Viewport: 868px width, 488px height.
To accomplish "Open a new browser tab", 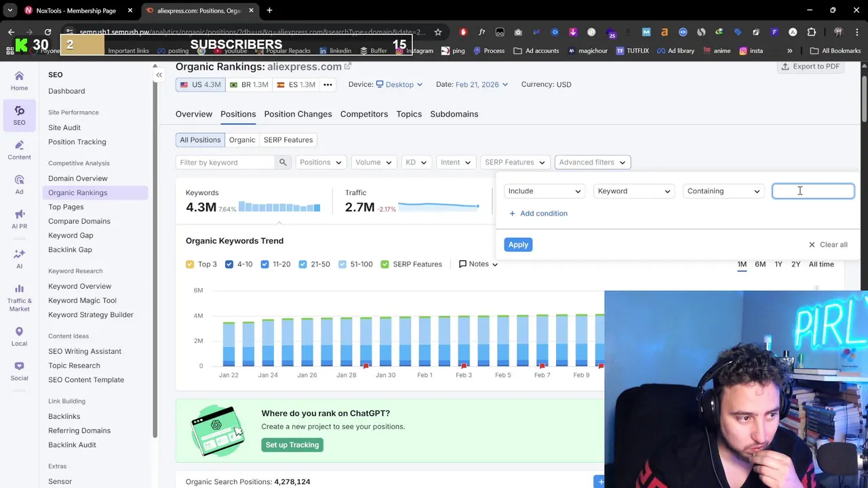I will tap(269, 10).
